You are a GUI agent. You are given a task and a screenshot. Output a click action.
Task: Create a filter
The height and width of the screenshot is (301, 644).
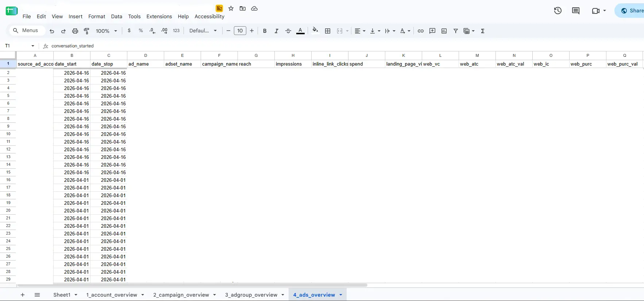(x=456, y=31)
